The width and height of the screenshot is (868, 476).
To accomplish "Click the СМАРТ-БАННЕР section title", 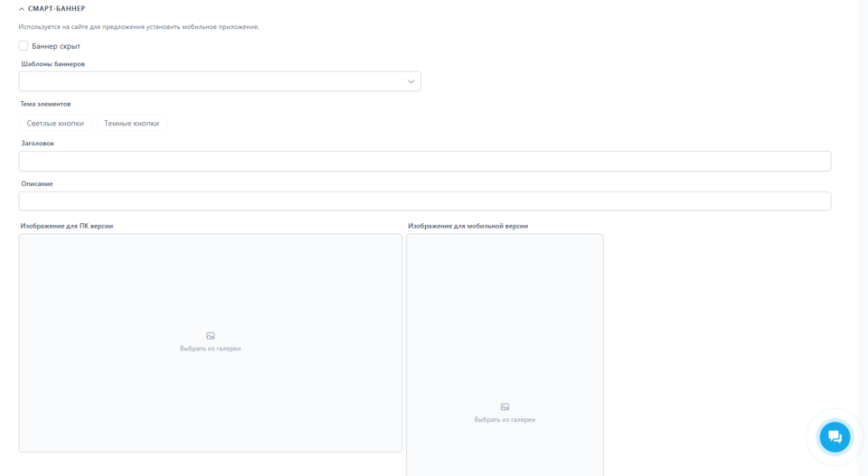I will [x=56, y=9].
